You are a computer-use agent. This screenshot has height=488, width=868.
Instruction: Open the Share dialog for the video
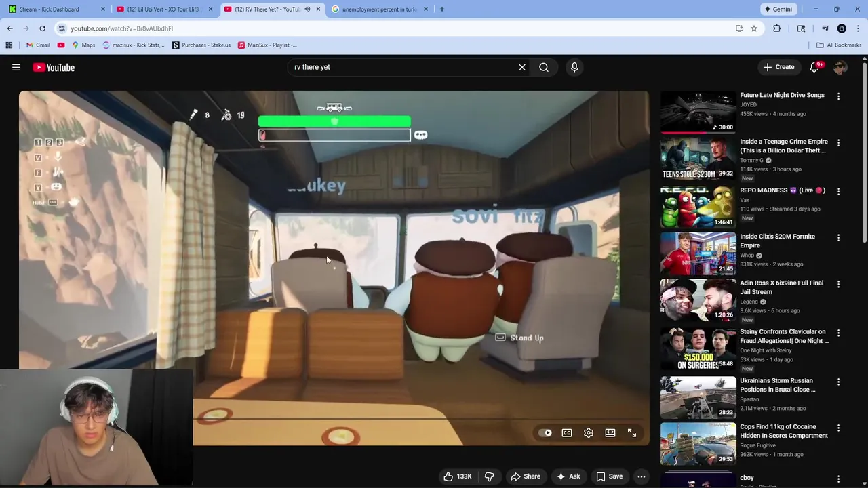click(x=526, y=476)
